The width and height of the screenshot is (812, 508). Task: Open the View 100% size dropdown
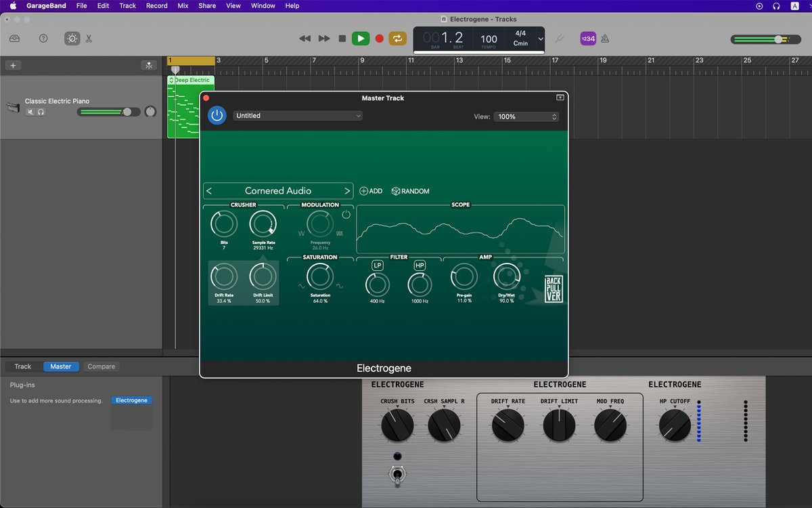click(x=526, y=117)
